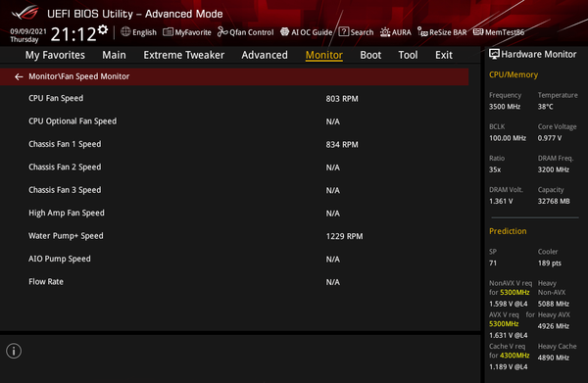
Task: Select Chassis Fan 3 Speed row
Action: click(234, 190)
